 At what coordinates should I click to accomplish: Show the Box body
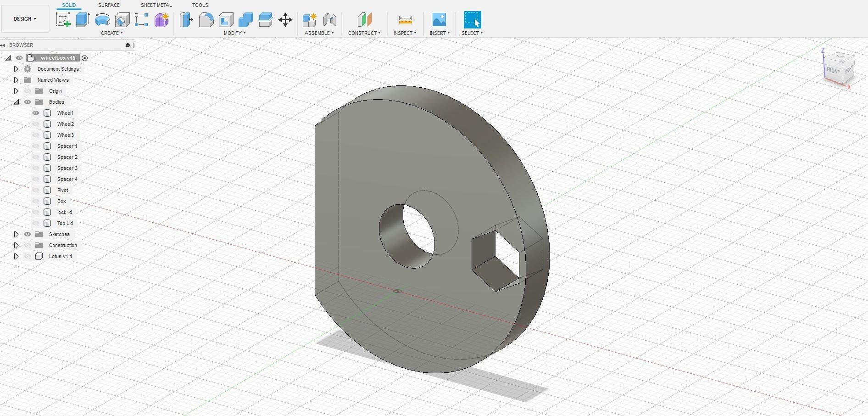pos(36,201)
